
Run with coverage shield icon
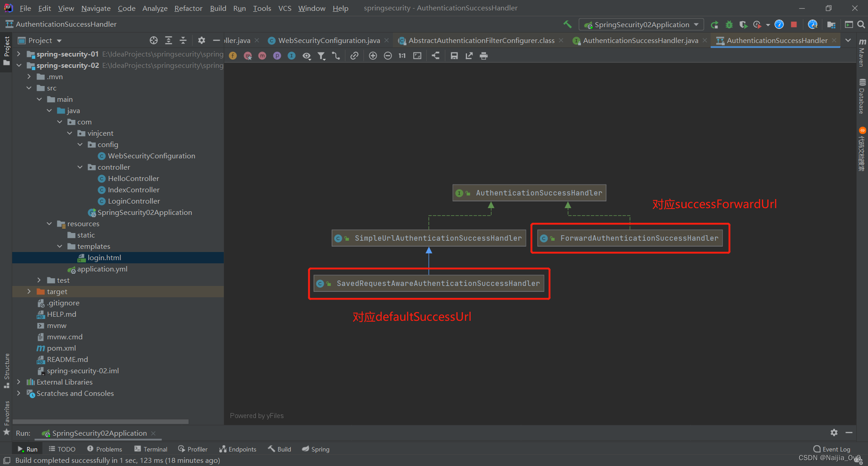(x=743, y=24)
